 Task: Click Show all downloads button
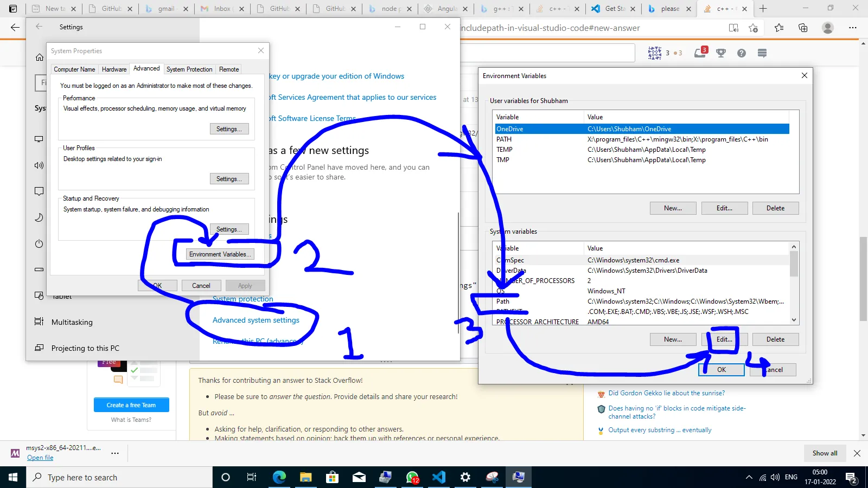825,453
